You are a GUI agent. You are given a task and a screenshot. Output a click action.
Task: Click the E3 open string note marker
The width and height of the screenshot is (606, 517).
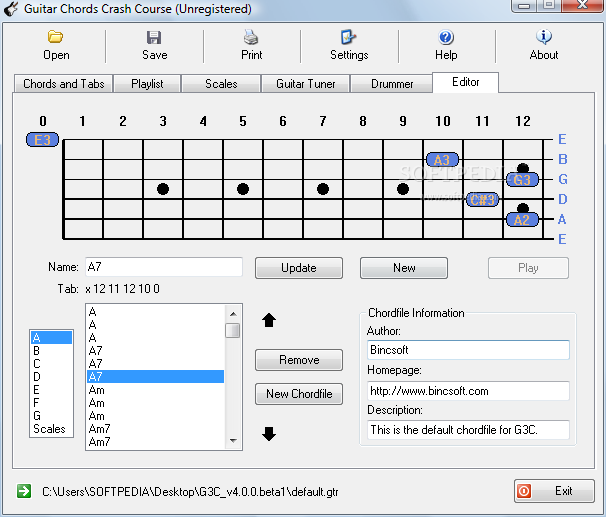tap(43, 139)
